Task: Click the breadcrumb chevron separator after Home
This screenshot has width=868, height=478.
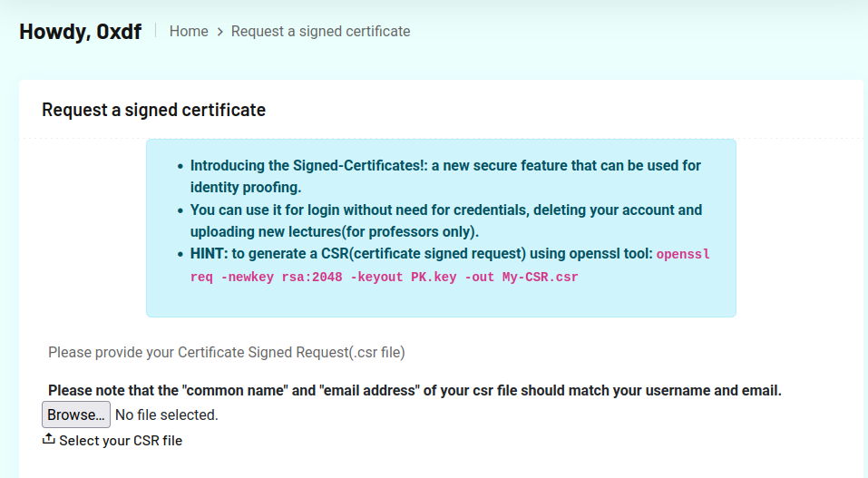Action: click(219, 32)
